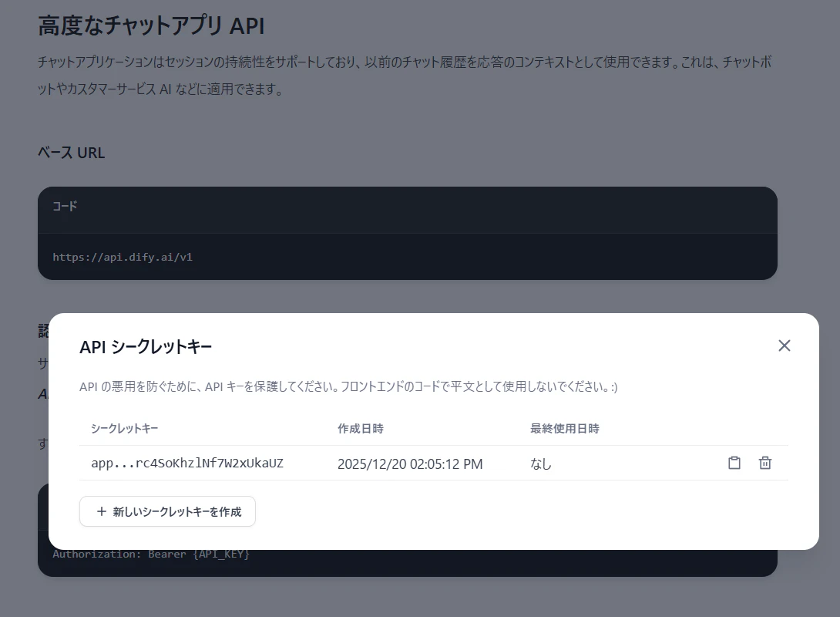Click the 高度なチャットアプリ API page title

(x=151, y=25)
